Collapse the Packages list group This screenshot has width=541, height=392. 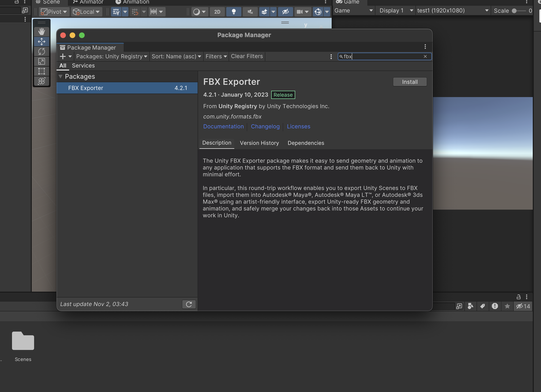coord(61,76)
